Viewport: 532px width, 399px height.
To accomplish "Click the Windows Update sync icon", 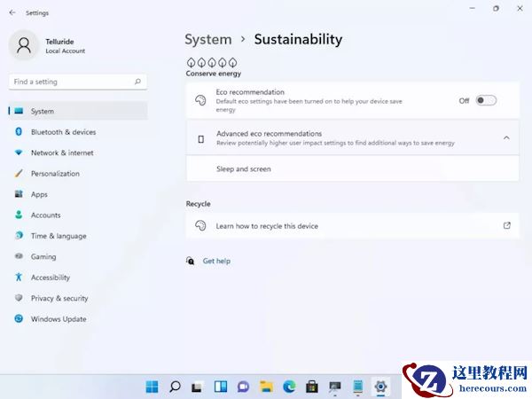I will pyautogui.click(x=19, y=318).
